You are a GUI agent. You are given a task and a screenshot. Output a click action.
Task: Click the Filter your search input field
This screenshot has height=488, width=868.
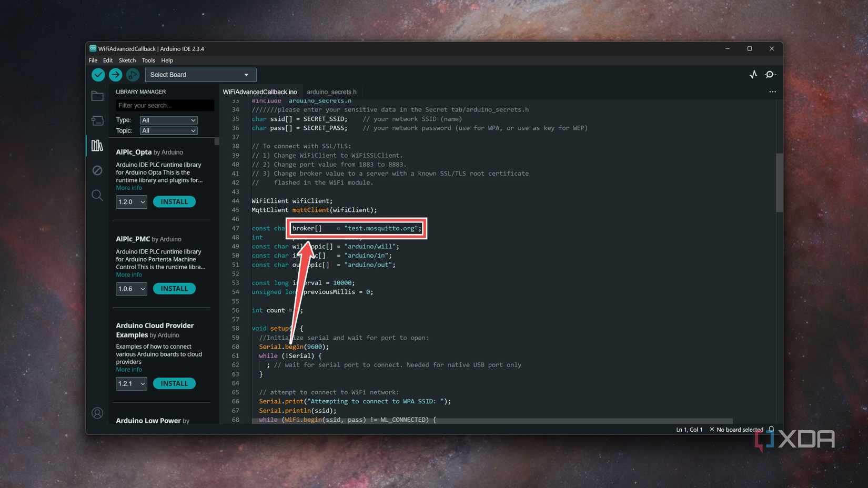[165, 105]
